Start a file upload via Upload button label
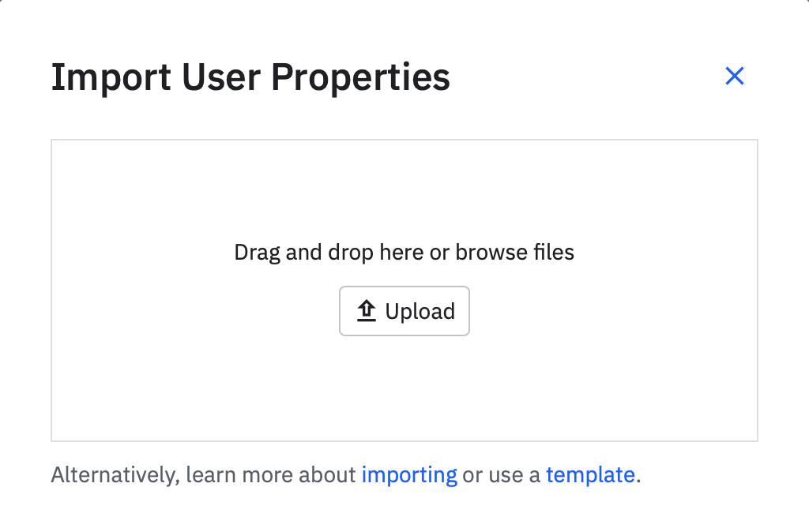The image size is (809, 532). (420, 311)
